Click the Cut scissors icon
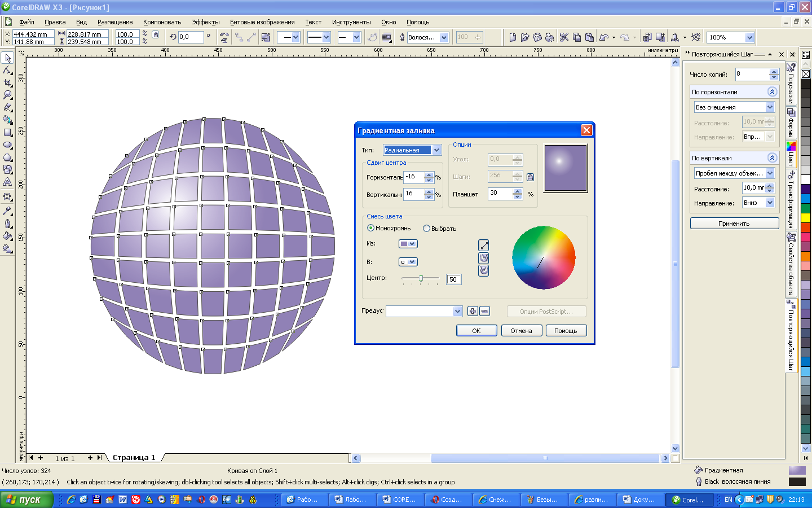The image size is (812, 508). 564,37
